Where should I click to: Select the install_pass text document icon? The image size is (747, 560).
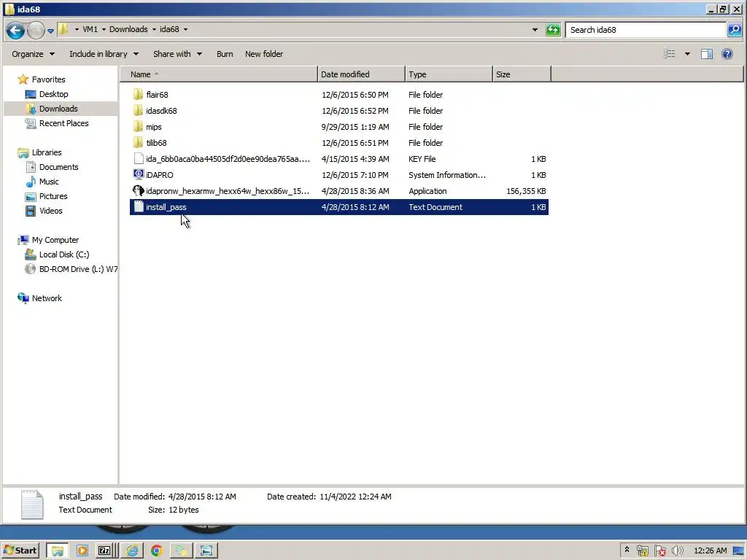[138, 206]
